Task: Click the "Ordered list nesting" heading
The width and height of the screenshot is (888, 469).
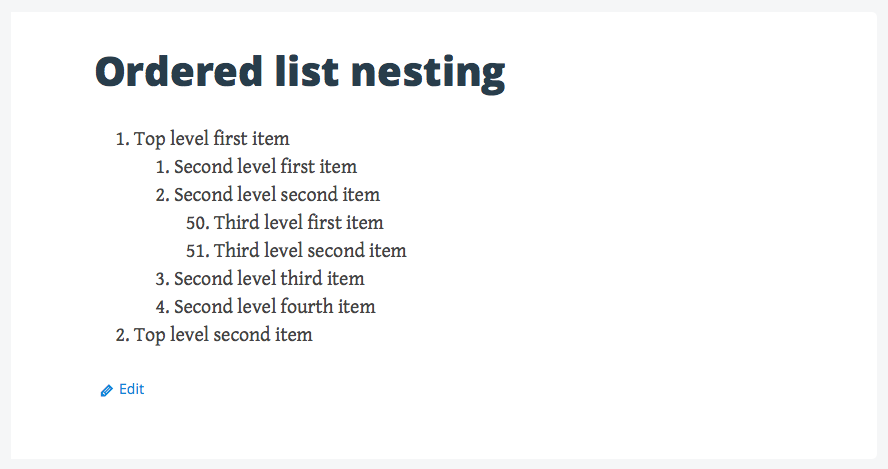Action: click(x=299, y=73)
